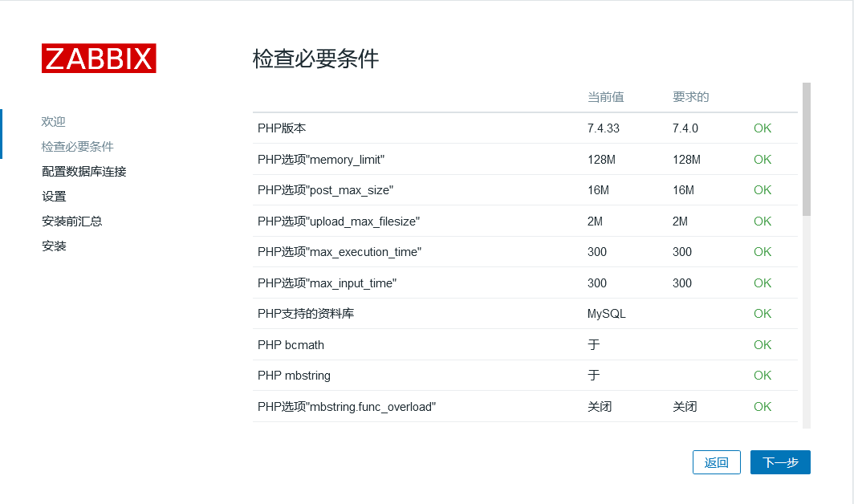
Task: Select 安装 step in sidebar
Action: (x=54, y=246)
